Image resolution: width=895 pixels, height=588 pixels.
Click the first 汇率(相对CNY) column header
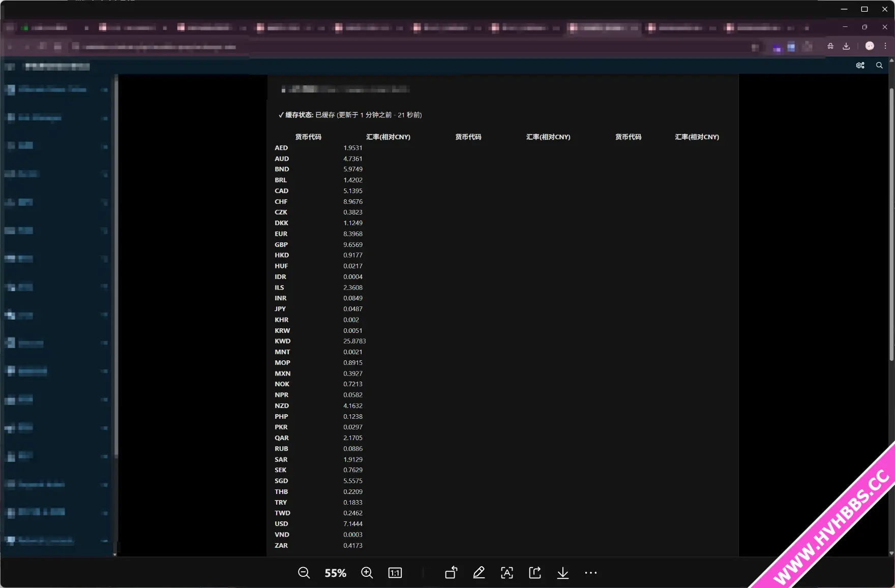(388, 137)
